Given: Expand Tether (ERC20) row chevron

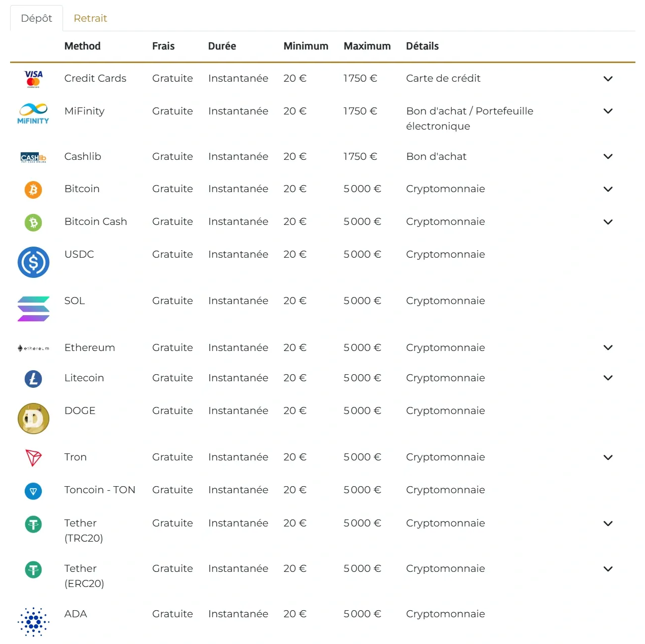Looking at the screenshot, I should pyautogui.click(x=608, y=569).
